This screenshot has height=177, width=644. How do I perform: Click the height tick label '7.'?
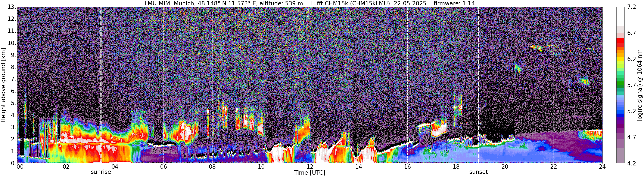click(13, 79)
